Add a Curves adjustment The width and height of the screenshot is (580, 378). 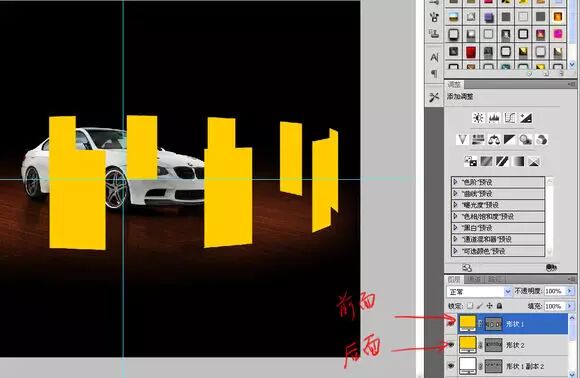coord(510,118)
